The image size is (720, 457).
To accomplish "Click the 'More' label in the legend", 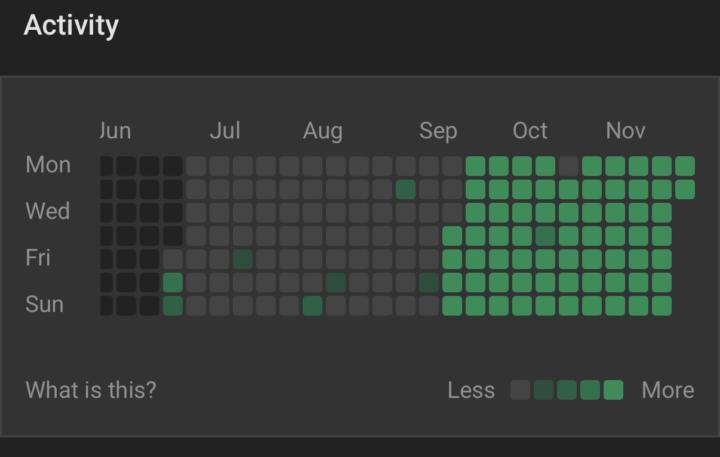I will click(x=667, y=390).
